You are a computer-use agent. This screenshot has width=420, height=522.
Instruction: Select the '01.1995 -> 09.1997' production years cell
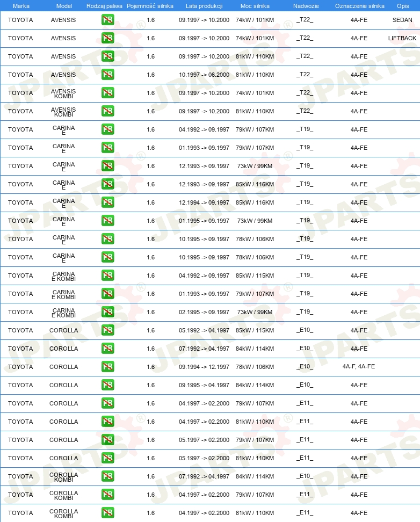tap(204, 221)
